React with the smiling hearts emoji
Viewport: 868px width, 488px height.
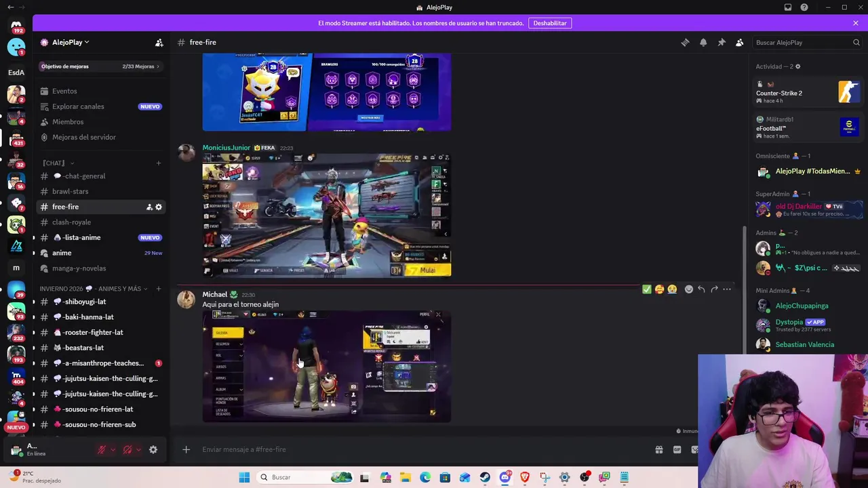pyautogui.click(x=659, y=289)
